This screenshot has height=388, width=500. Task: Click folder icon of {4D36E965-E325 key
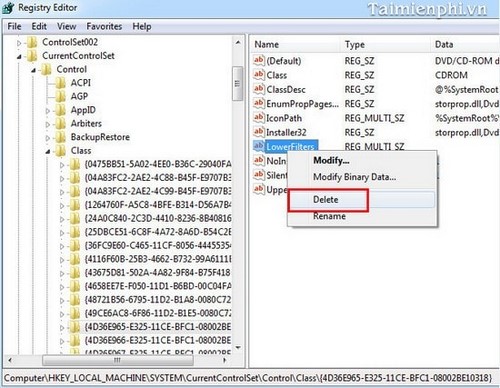click(75, 327)
